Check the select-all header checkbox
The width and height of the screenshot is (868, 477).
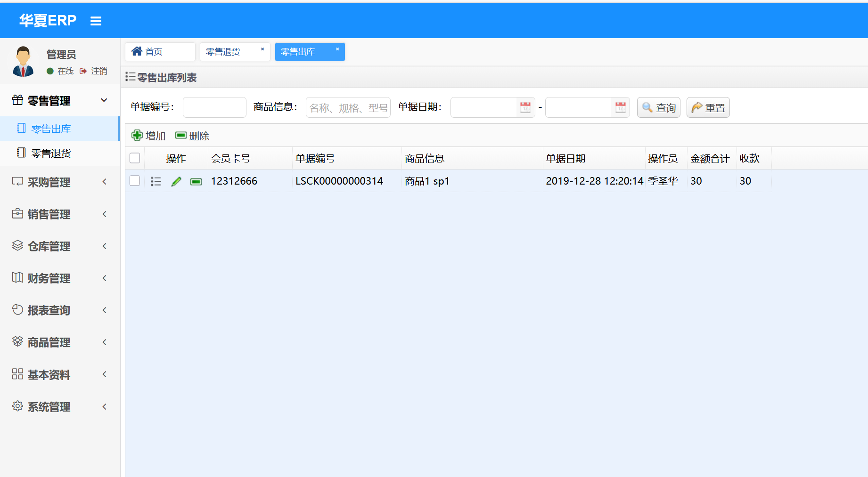(135, 158)
